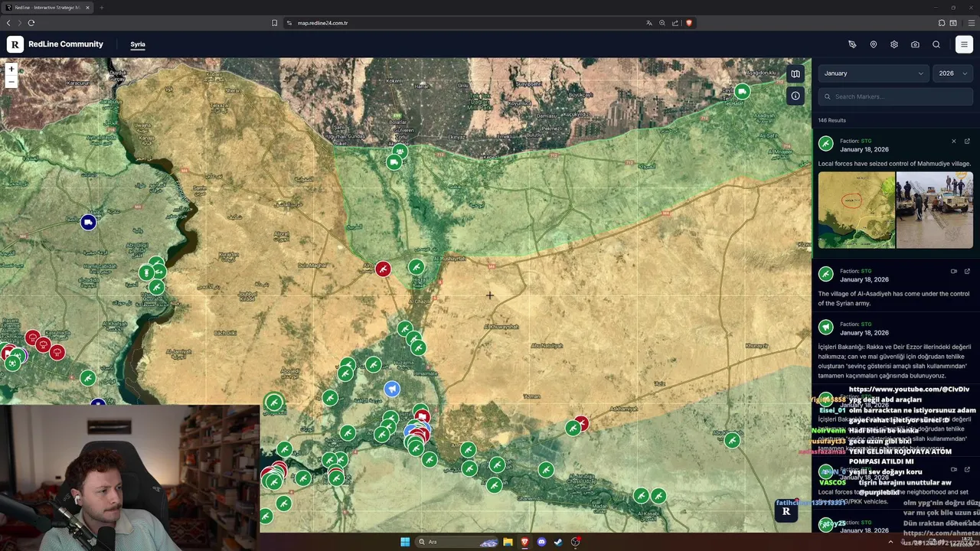Open the location pin tool
Image resolution: width=980 pixels, height=551 pixels.
pyautogui.click(x=874, y=44)
